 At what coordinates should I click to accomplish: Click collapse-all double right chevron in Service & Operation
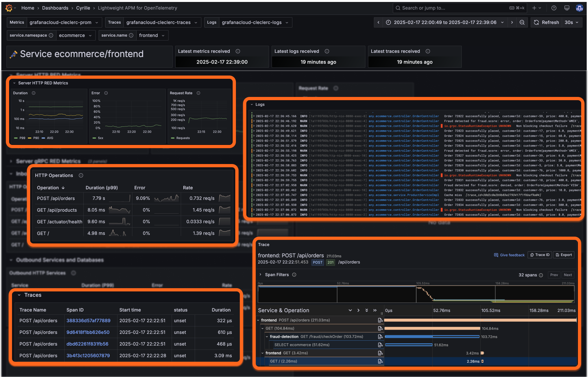375,310
